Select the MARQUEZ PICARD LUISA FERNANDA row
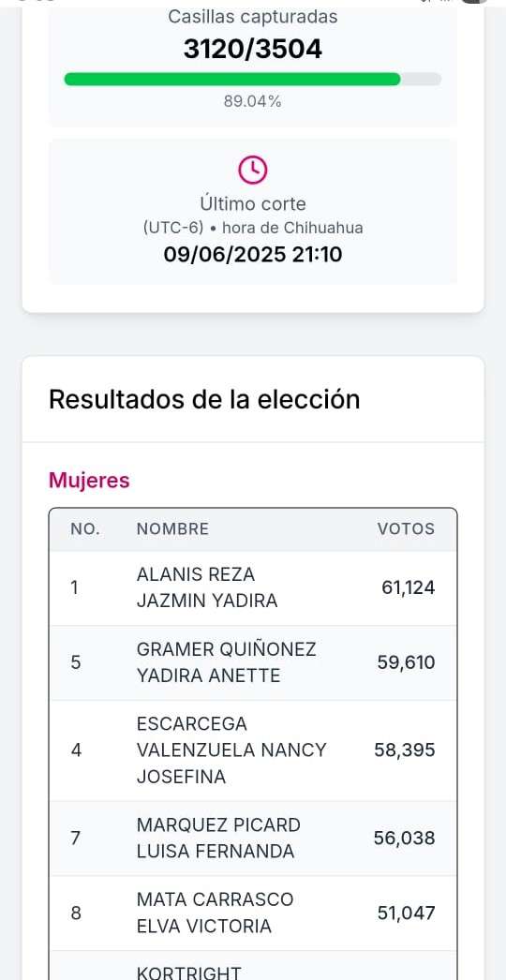This screenshot has width=506, height=980. [253, 839]
